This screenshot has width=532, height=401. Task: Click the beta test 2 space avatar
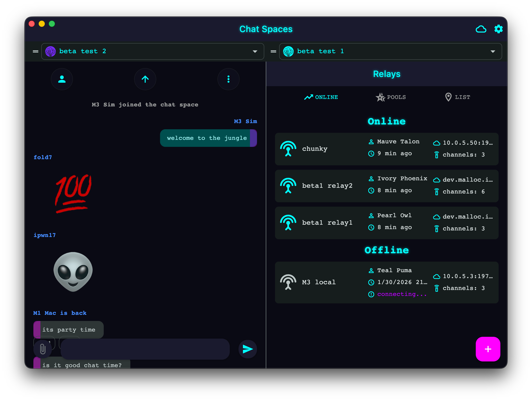(51, 51)
